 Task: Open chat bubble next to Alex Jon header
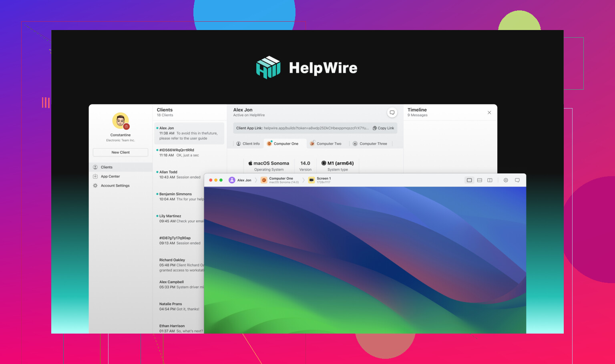(392, 113)
